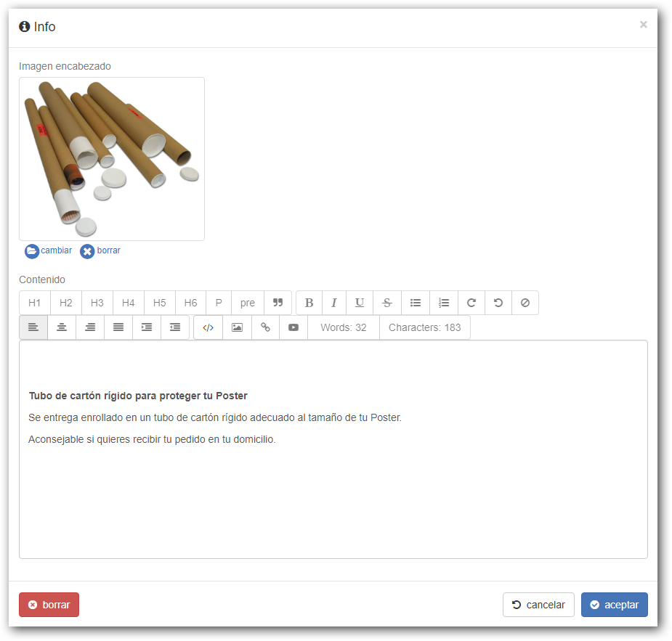Click the 'Words: 32' counter
Image resolution: width=672 pixels, height=641 pixels.
point(344,327)
